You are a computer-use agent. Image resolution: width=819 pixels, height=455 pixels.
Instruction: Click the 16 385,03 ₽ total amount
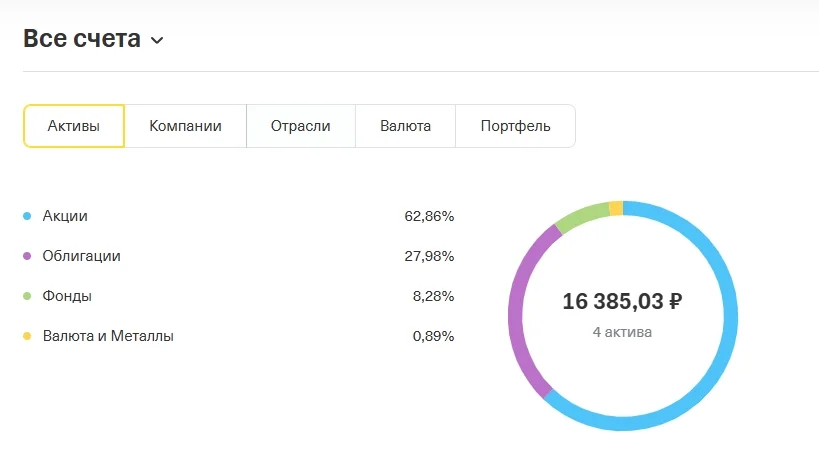click(622, 301)
